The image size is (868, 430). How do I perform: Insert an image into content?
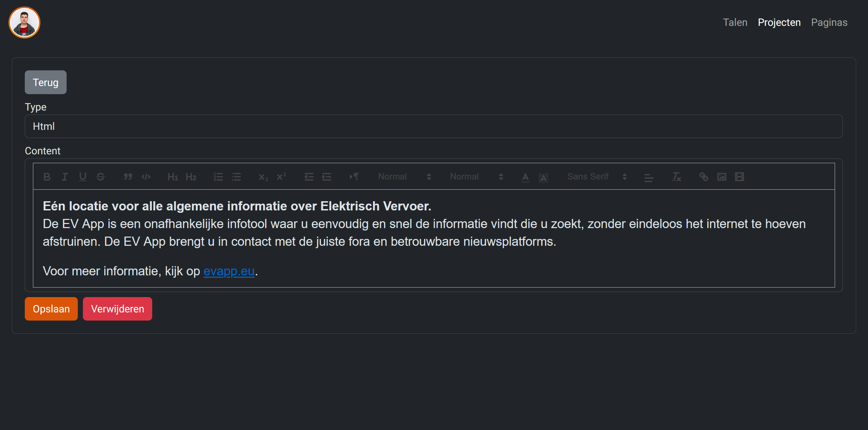pyautogui.click(x=722, y=177)
